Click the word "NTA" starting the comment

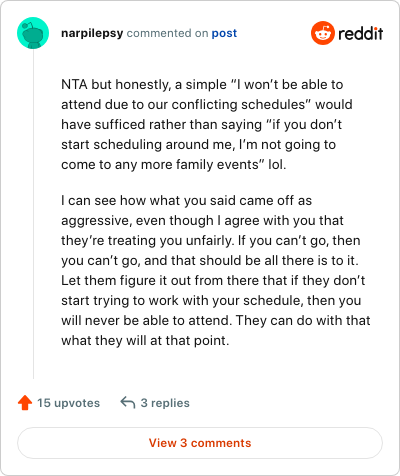pos(74,85)
